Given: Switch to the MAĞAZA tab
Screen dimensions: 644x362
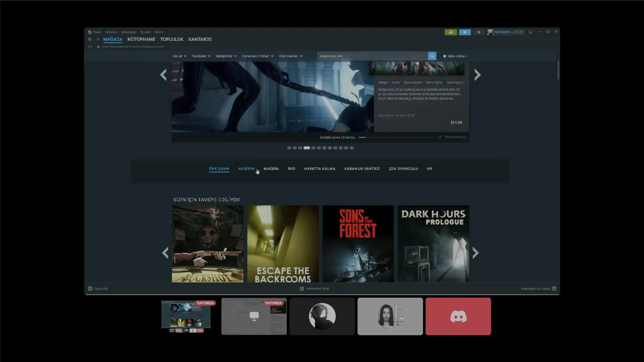Looking at the screenshot, I should pos(113,39).
